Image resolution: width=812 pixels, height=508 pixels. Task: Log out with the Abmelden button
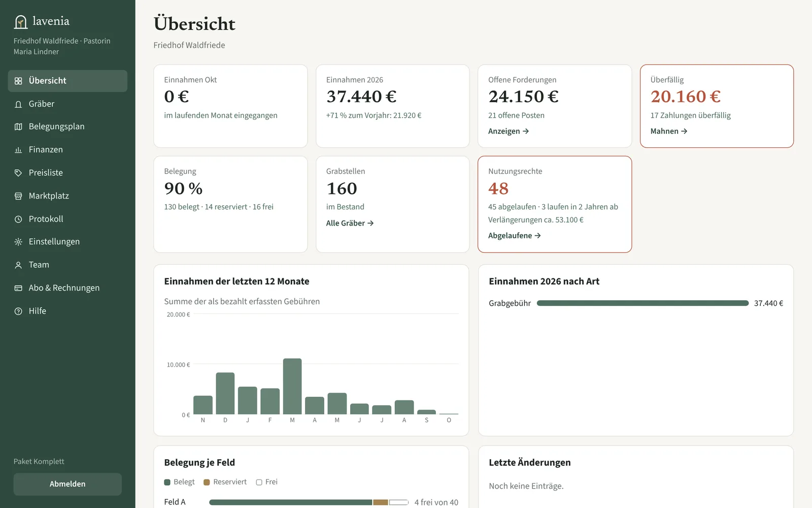click(x=67, y=484)
